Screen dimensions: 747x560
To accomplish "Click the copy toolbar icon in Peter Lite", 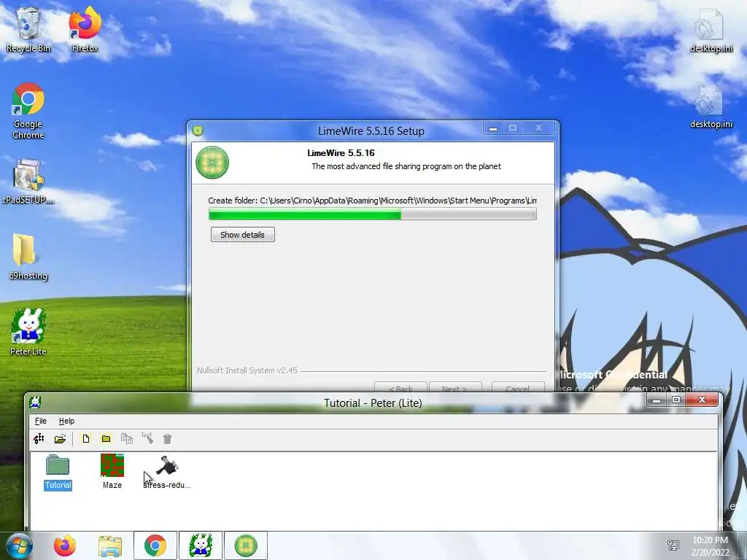I will point(127,438).
